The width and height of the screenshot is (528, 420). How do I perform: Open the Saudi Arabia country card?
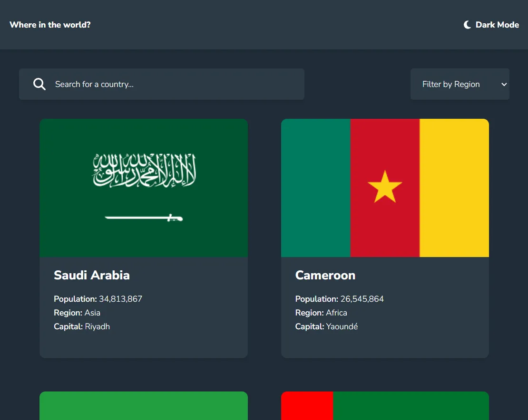[144, 238]
